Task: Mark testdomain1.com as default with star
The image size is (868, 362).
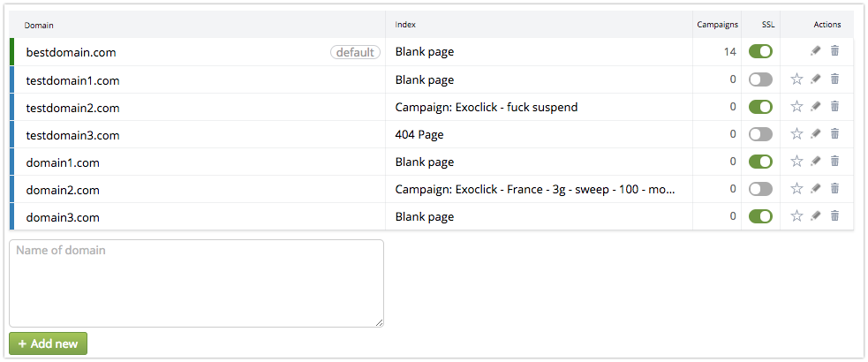Action: point(796,79)
